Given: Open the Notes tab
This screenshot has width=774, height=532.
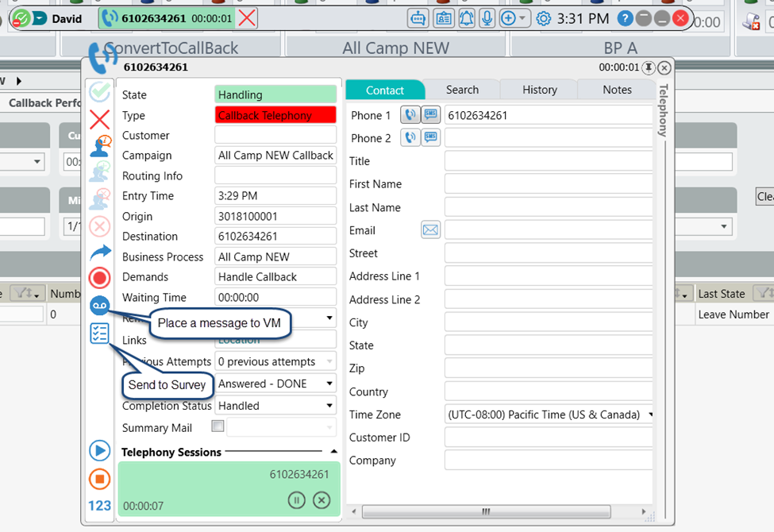Looking at the screenshot, I should [617, 90].
